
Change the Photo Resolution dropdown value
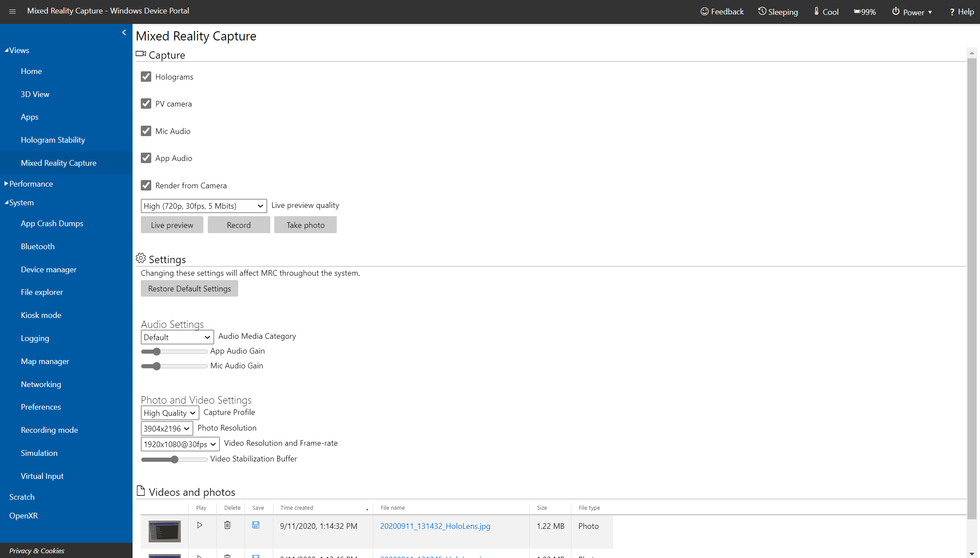pos(167,428)
